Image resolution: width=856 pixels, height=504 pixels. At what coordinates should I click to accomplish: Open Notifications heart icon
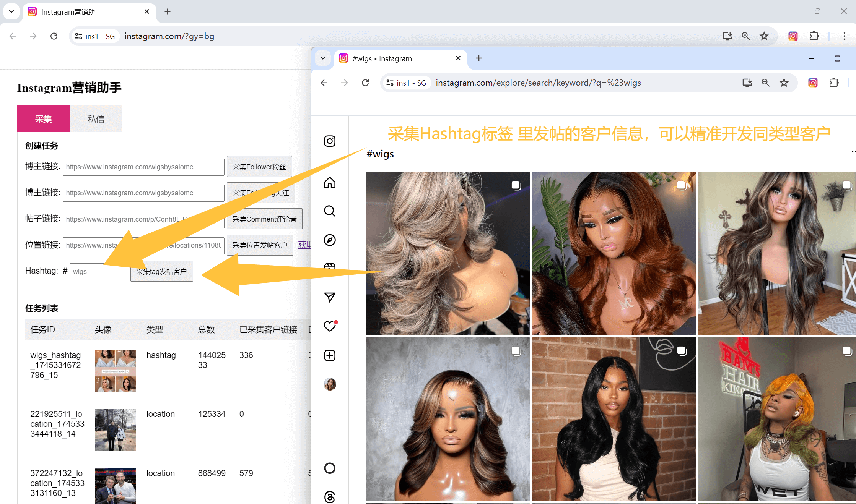[x=330, y=326]
